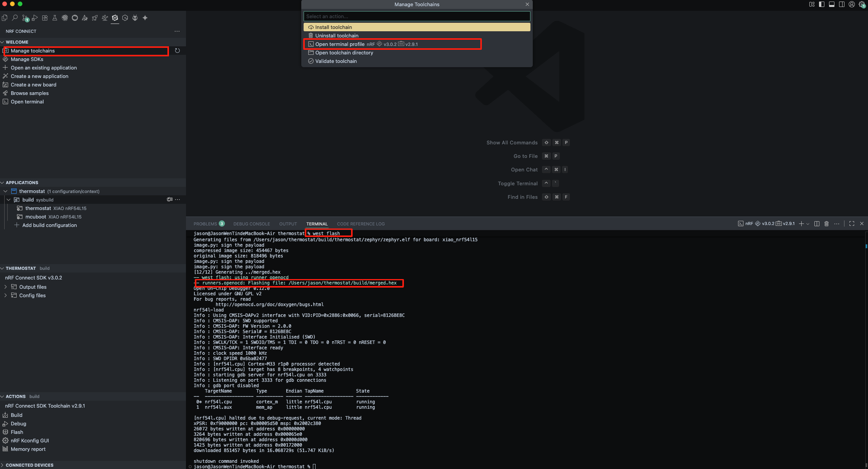Switch to the OUTPUT tab
This screenshot has width=868, height=469.
pyautogui.click(x=288, y=224)
